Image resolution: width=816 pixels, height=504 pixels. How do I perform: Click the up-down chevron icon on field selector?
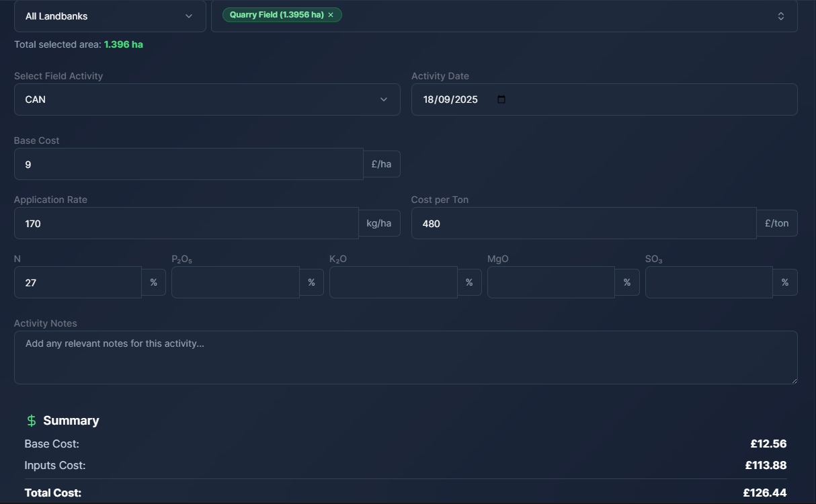[780, 15]
